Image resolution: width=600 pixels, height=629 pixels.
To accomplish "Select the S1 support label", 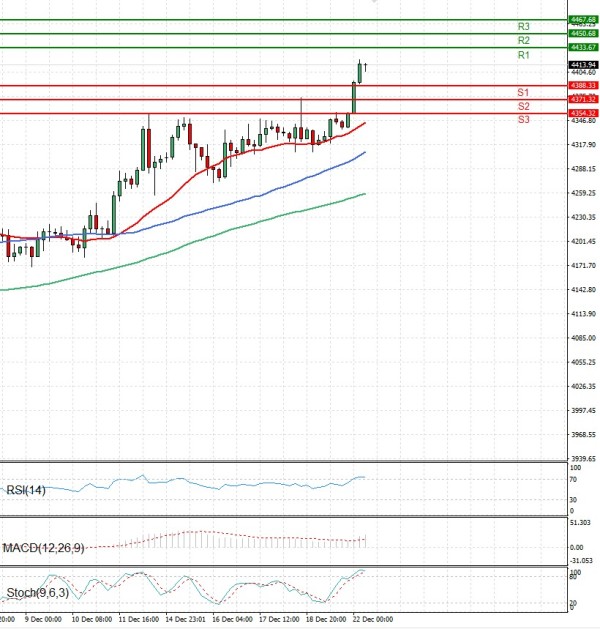I will click(x=523, y=92).
